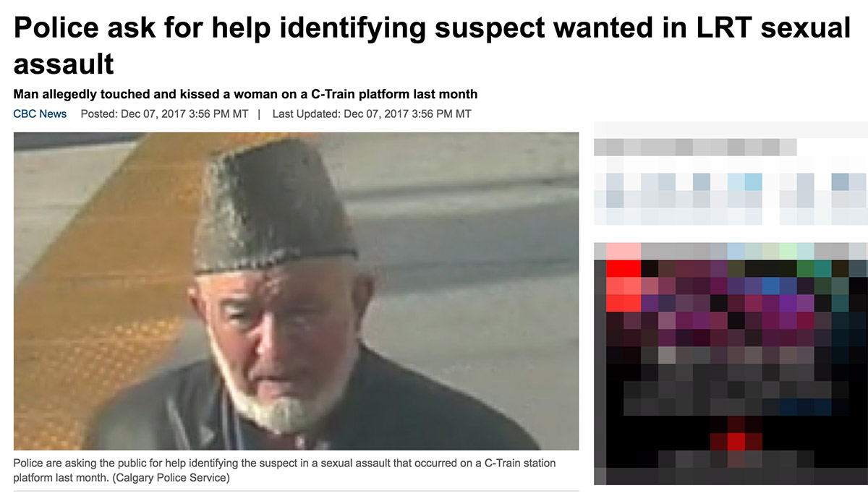Image resolution: width=868 pixels, height=496 pixels.
Task: Click the word "assault" on the headline's second line
Action: 64,64
